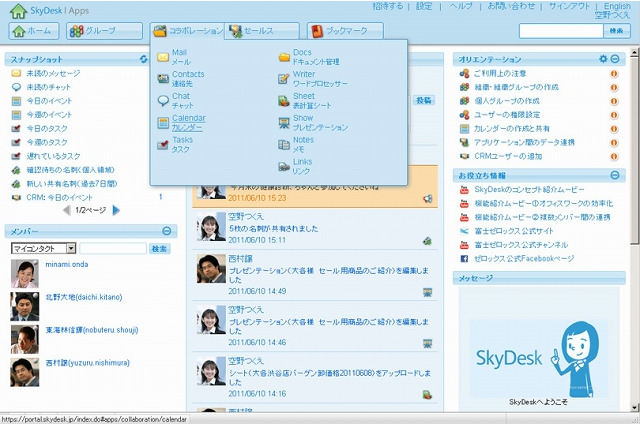The height and width of the screenshot is (426, 640).
Task: Open 今日のイベント snapshot item
Action: pyautogui.click(x=49, y=101)
